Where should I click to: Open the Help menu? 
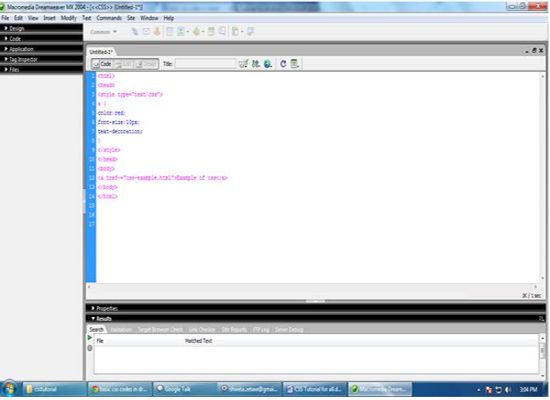(169, 18)
